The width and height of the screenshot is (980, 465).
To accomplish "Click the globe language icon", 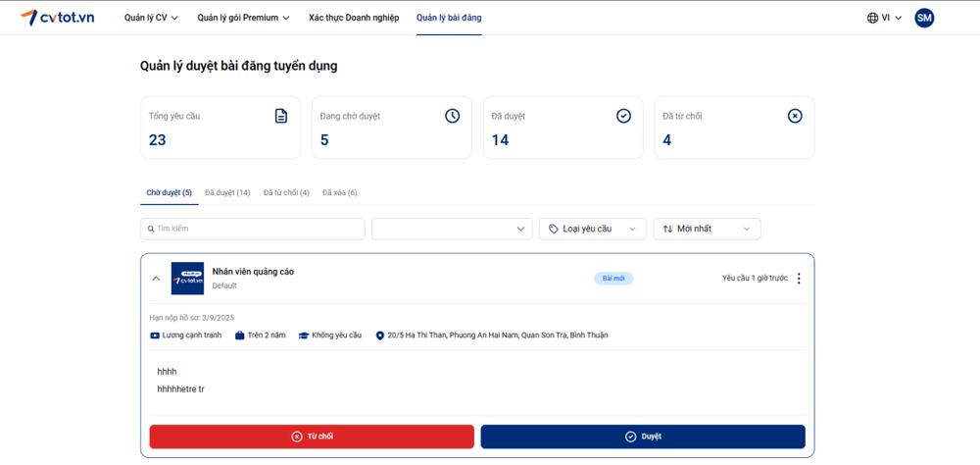I will (x=872, y=18).
